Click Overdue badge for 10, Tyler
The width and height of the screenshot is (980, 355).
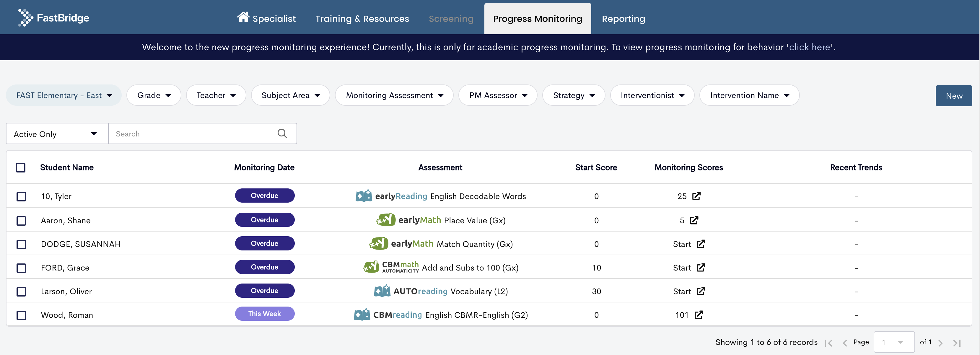tap(265, 196)
